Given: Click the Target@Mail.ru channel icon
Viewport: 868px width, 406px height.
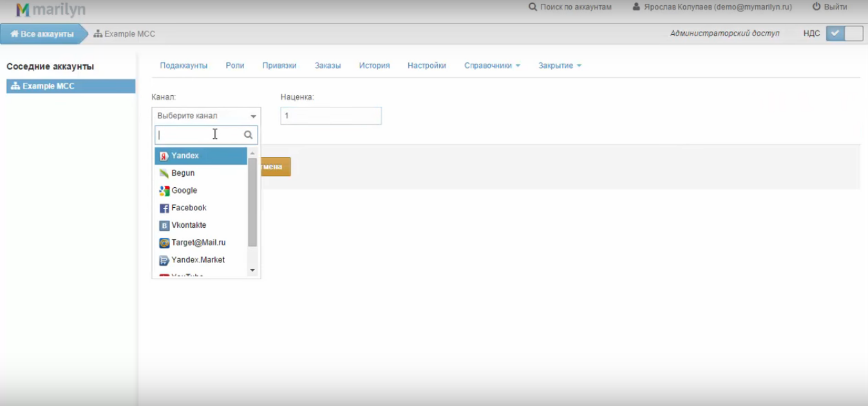Looking at the screenshot, I should [x=164, y=243].
